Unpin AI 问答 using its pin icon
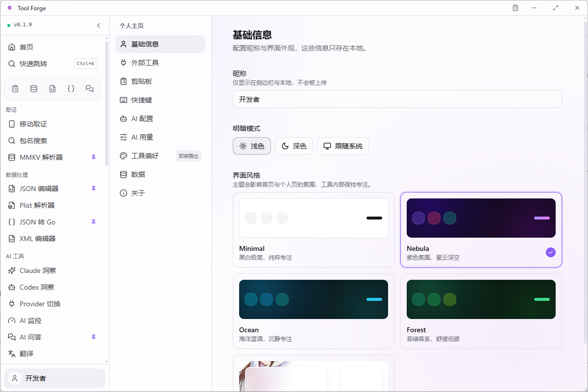The height and width of the screenshot is (392, 588). (94, 337)
